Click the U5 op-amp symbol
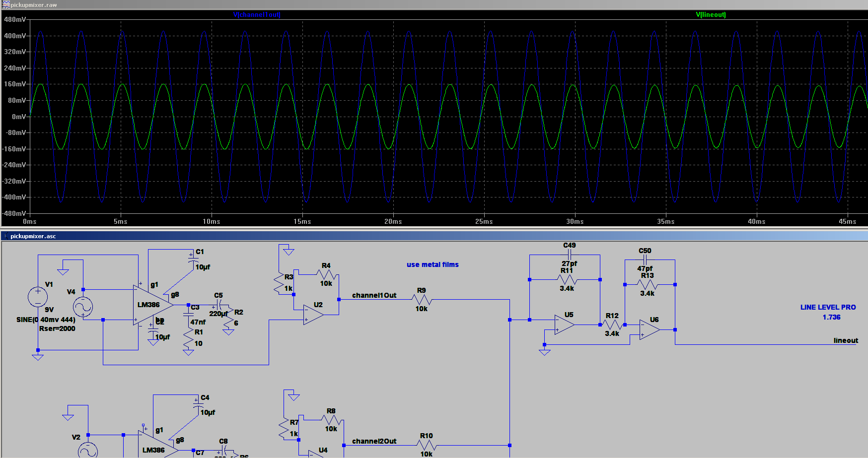The image size is (868, 458). point(565,325)
